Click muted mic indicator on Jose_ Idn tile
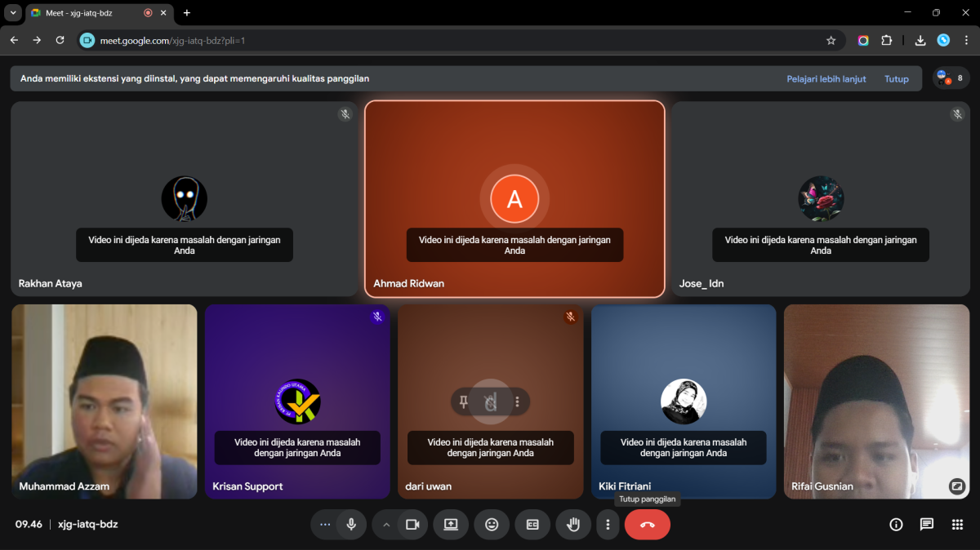The width and height of the screenshot is (980, 550). pos(957,114)
